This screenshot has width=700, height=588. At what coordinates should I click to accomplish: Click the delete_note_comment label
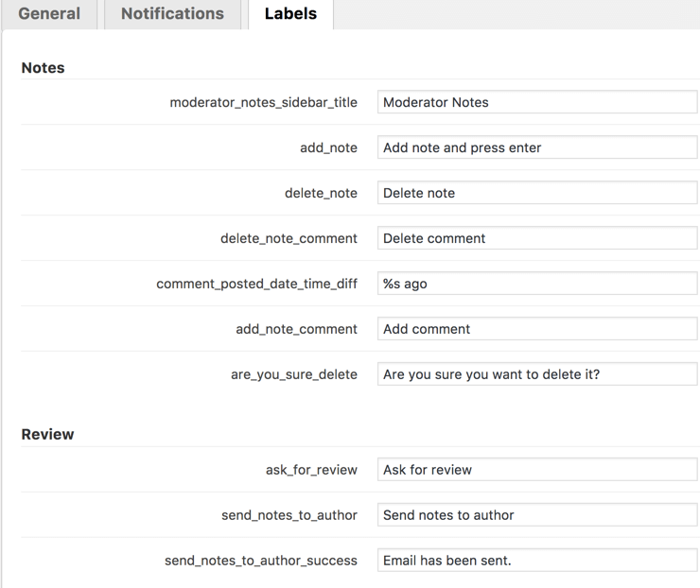tap(289, 238)
